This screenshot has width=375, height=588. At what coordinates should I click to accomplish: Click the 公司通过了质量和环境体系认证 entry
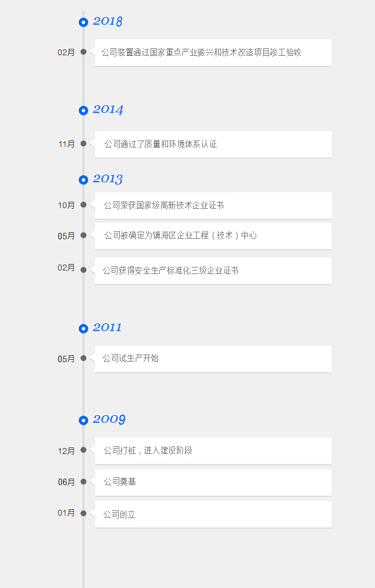[x=213, y=145]
